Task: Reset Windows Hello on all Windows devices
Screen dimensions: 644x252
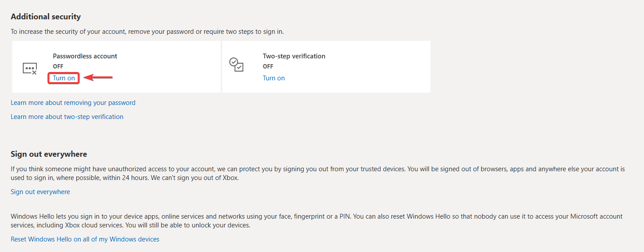Action: [x=85, y=239]
